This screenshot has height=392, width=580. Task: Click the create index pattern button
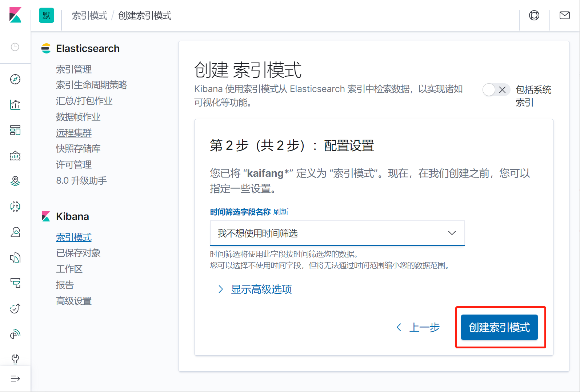499,327
